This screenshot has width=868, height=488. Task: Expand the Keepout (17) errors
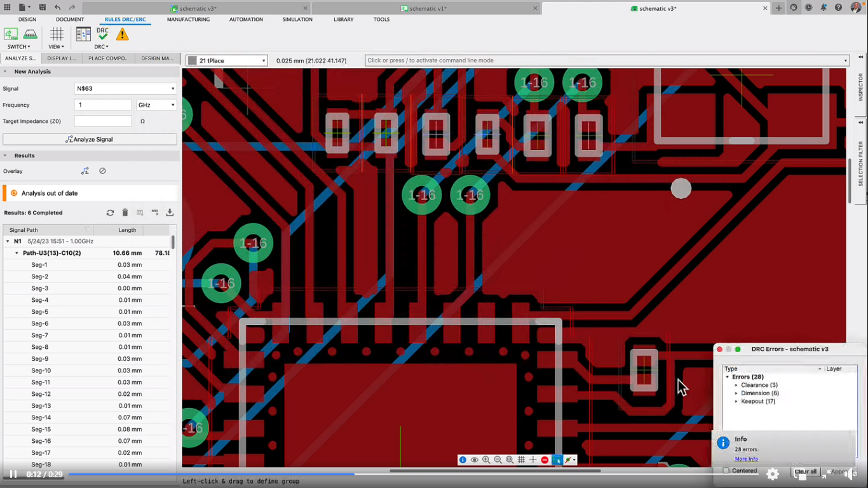[736, 402]
